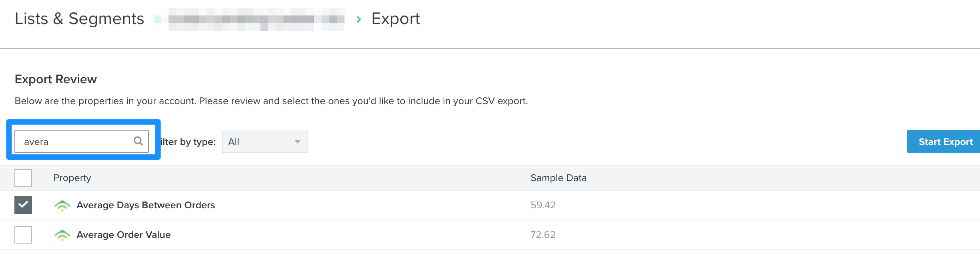The height and width of the screenshot is (278, 980).
Task: Click the Start Export button
Action: pyautogui.click(x=944, y=141)
